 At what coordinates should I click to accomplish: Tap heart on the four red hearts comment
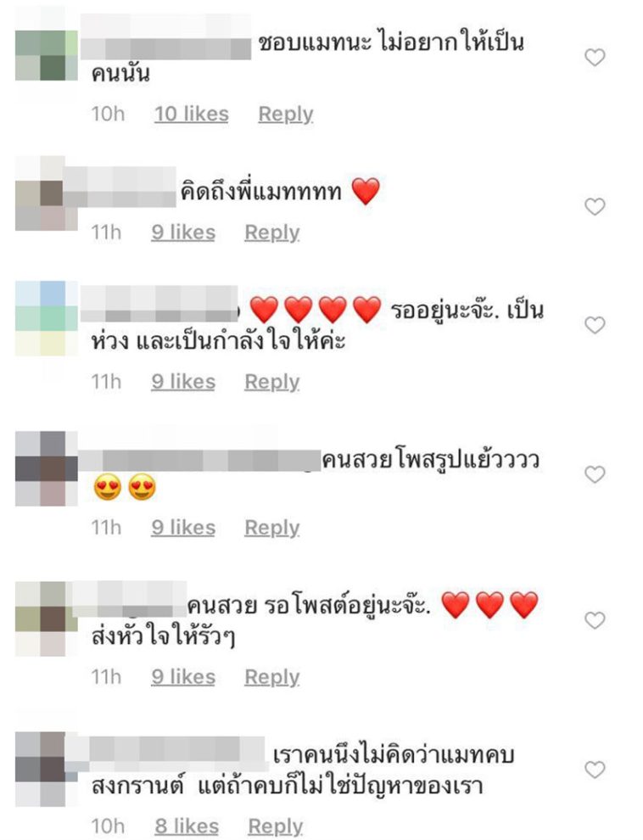click(595, 325)
